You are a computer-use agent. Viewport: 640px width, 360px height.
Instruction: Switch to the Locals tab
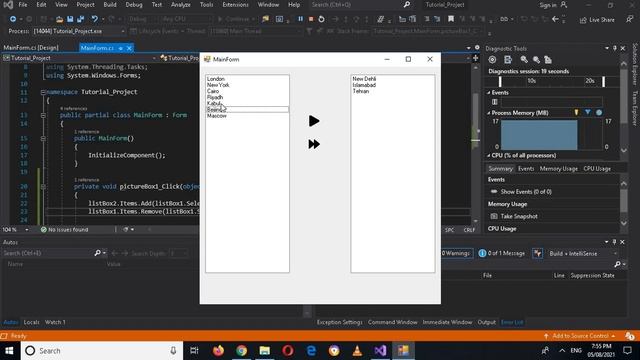[x=31, y=322]
